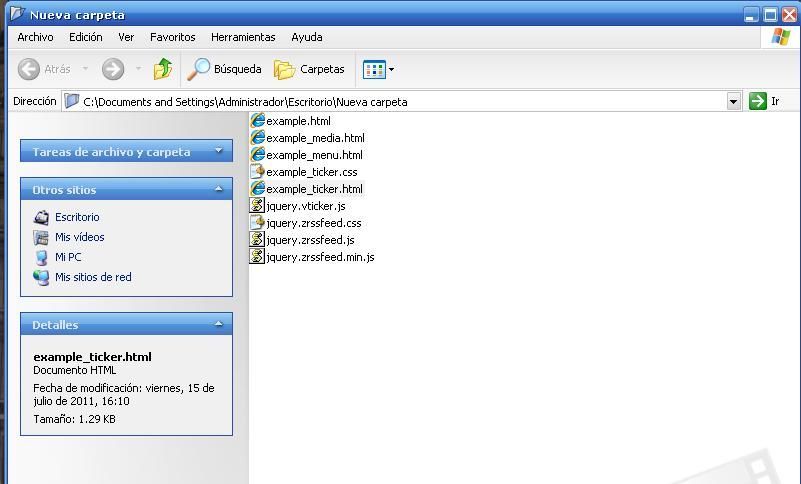Open the Ver menu

pyautogui.click(x=126, y=37)
